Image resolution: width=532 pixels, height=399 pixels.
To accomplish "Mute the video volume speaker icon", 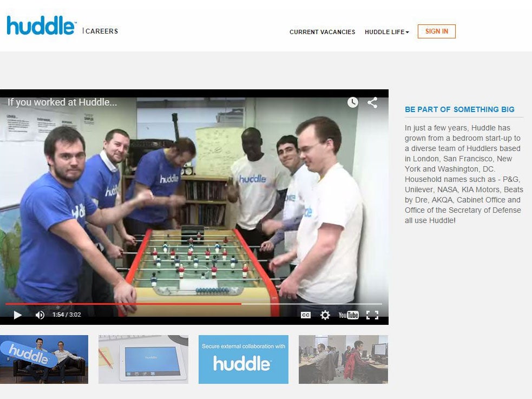I will pos(40,315).
